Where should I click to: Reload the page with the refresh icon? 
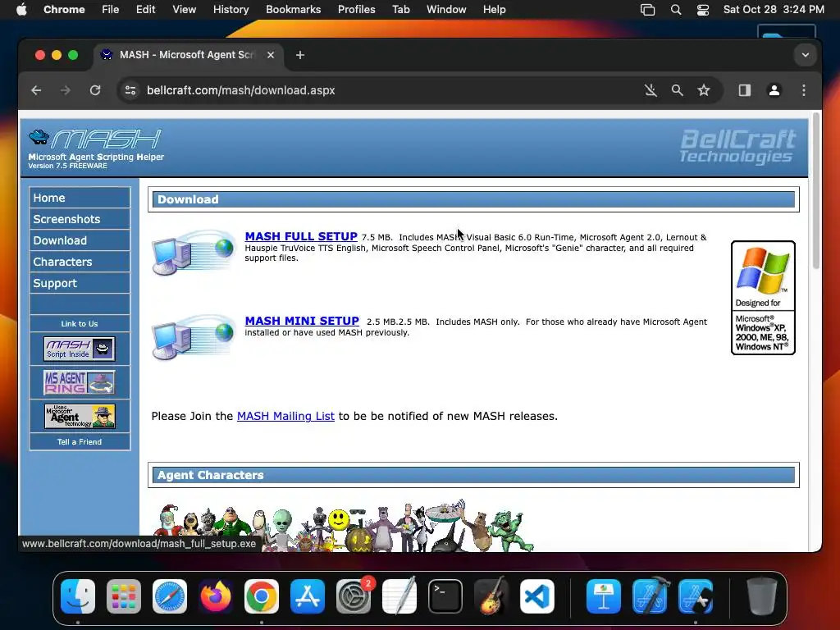coord(95,90)
